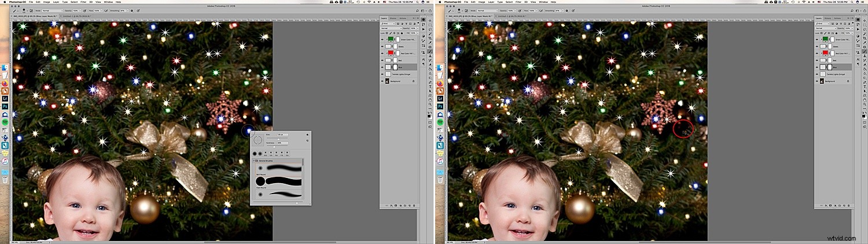Select the Move tool in right window toolbar
Screen dimensions: 868x244
pos(865,20)
